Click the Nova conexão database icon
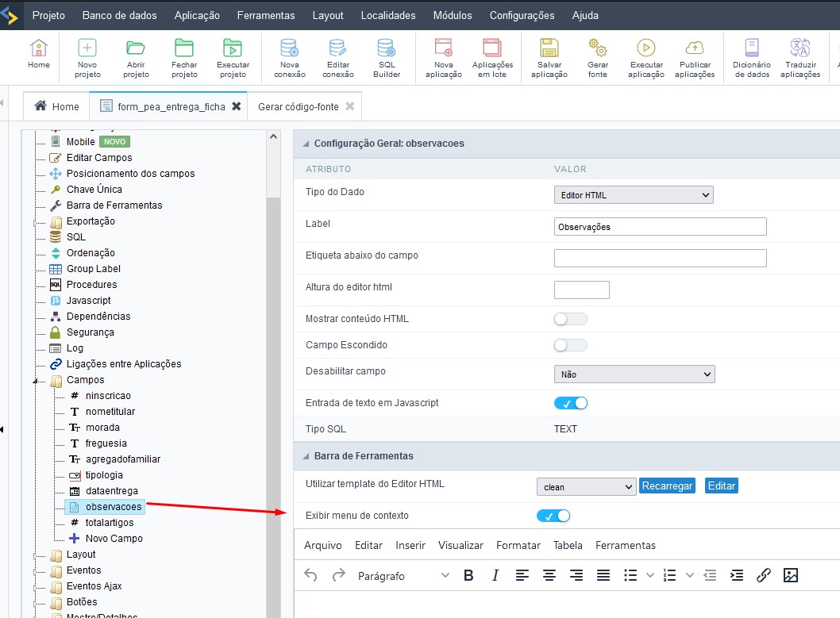Viewport: 840px width, 618px height. pos(290,59)
